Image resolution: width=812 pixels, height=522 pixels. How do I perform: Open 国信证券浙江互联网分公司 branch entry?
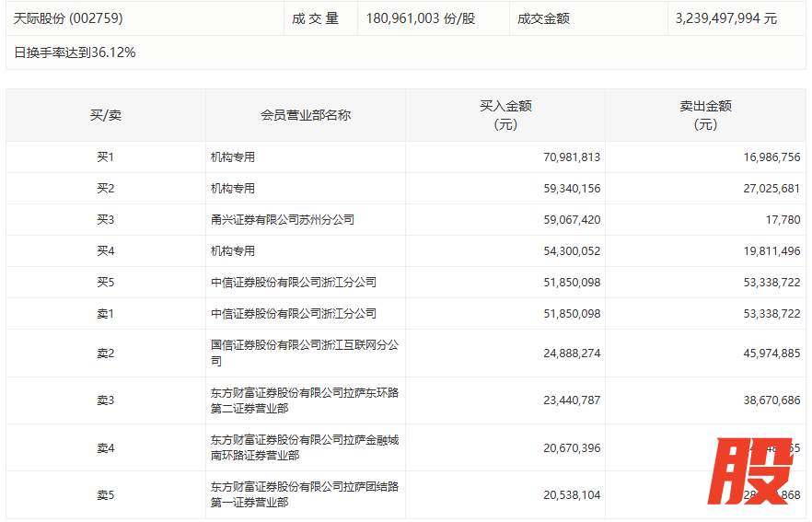[x=305, y=353]
